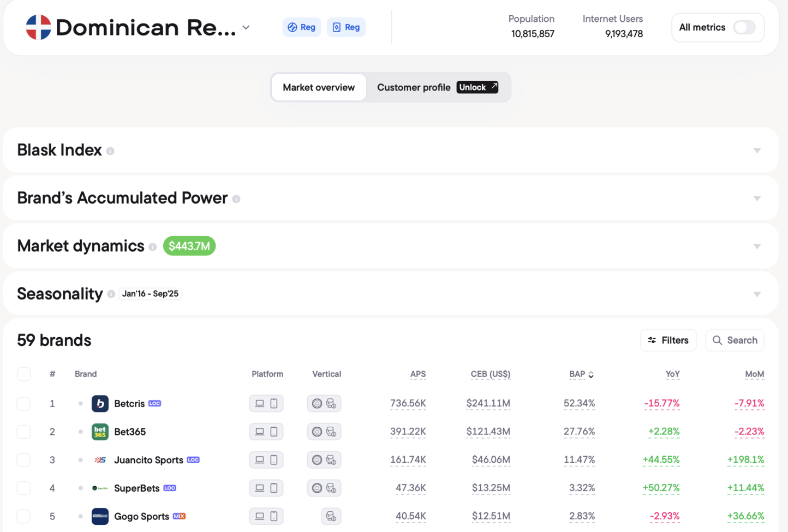
Task: Open the Customer profile tab
Action: pyautogui.click(x=414, y=87)
